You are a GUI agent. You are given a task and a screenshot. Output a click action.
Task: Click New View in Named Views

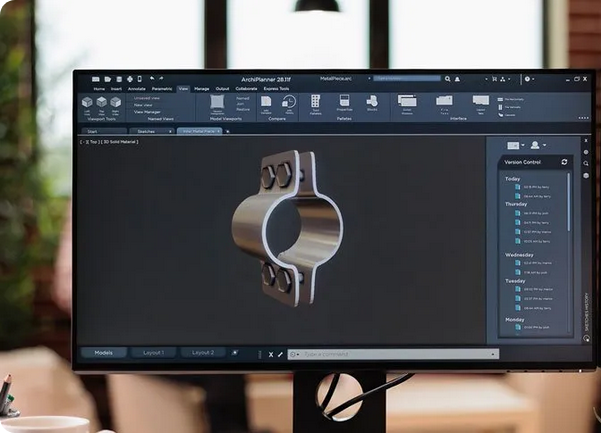click(144, 105)
